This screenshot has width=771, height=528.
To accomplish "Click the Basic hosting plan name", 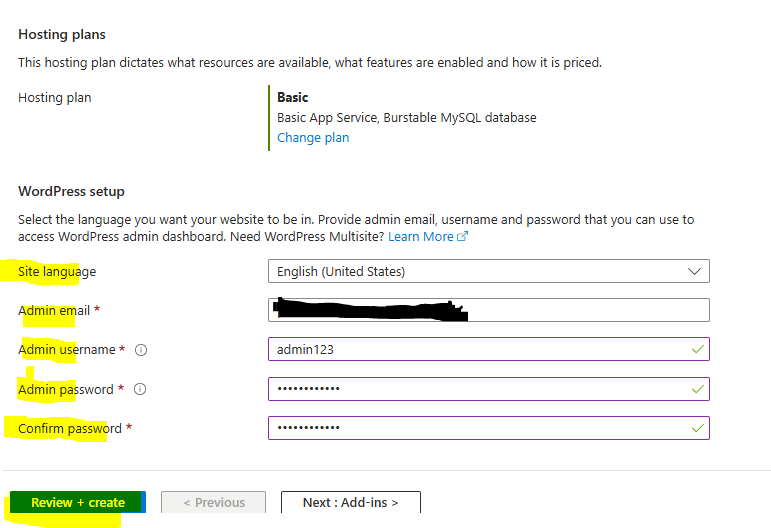I will pos(293,97).
